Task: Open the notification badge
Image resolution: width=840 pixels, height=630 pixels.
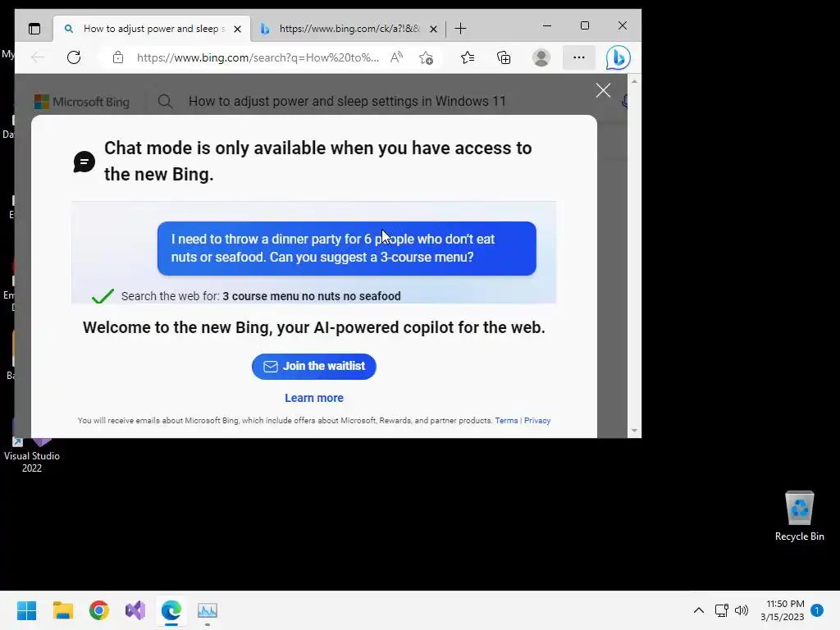Action: tap(817, 610)
